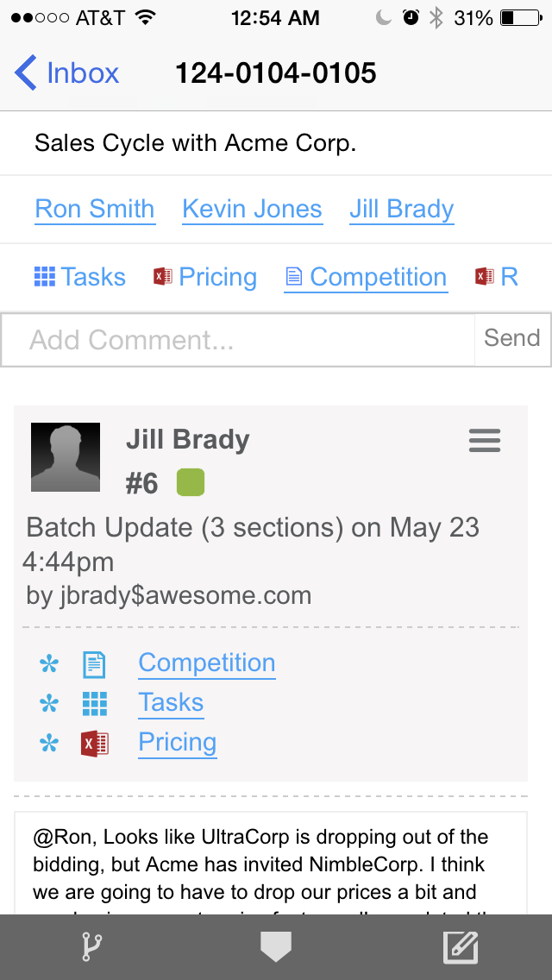Switch to the Tasks section tab
Viewport: 552px width, 980px height.
pos(92,277)
